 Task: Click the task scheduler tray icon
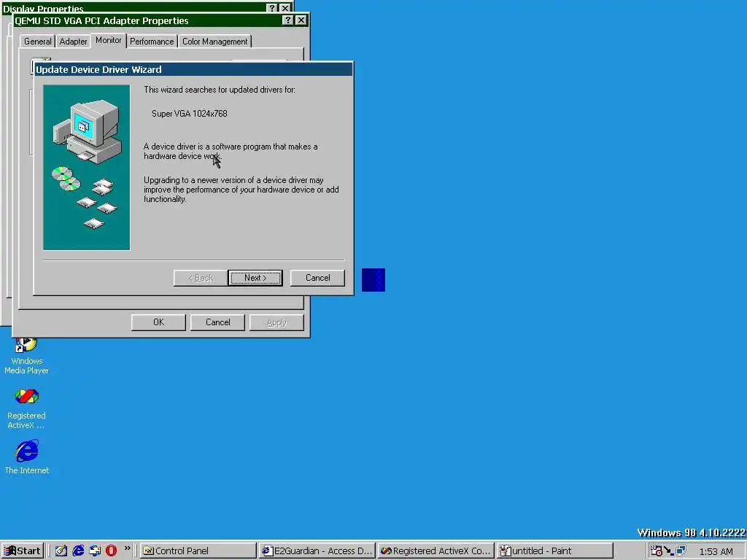[x=656, y=551]
